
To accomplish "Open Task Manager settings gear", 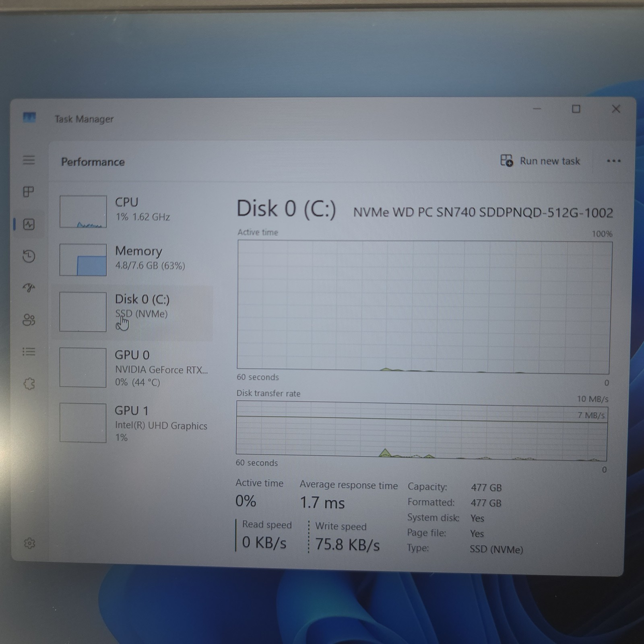I will pos(29,543).
